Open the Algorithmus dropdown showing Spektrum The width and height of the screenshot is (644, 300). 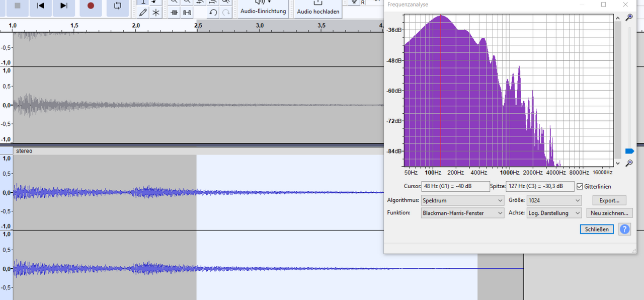pyautogui.click(x=462, y=200)
